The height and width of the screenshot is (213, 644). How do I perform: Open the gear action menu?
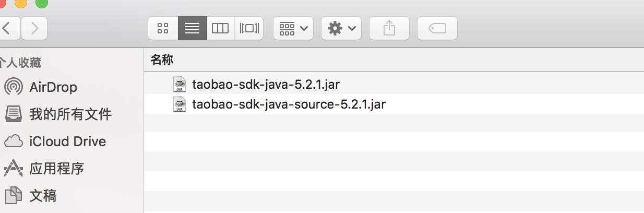(341, 28)
